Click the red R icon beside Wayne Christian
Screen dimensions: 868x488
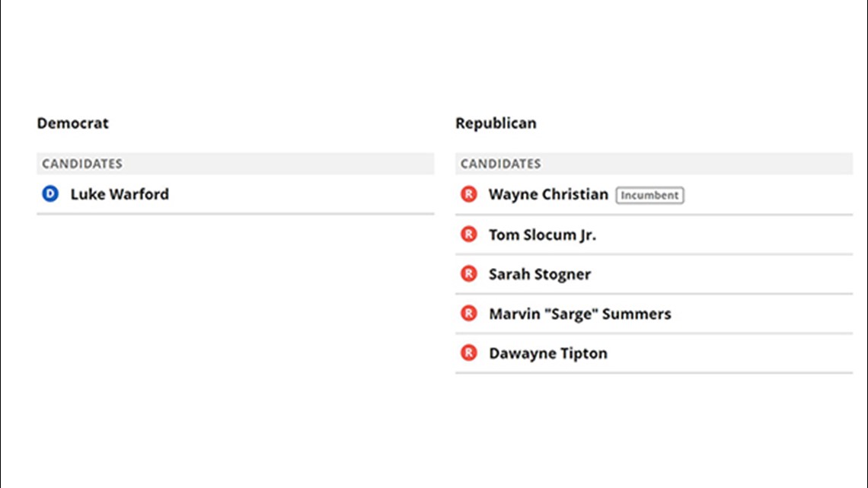(469, 194)
